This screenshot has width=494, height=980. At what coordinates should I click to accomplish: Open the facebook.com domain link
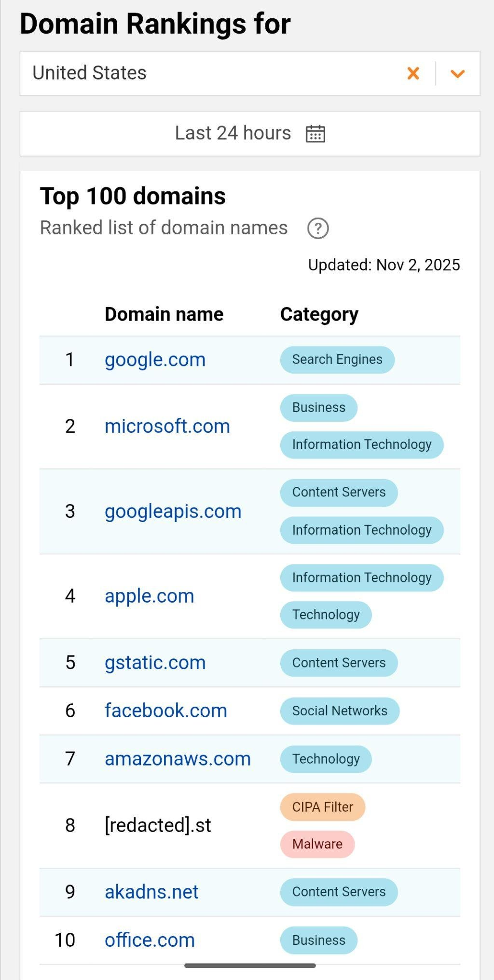pyautogui.click(x=165, y=711)
